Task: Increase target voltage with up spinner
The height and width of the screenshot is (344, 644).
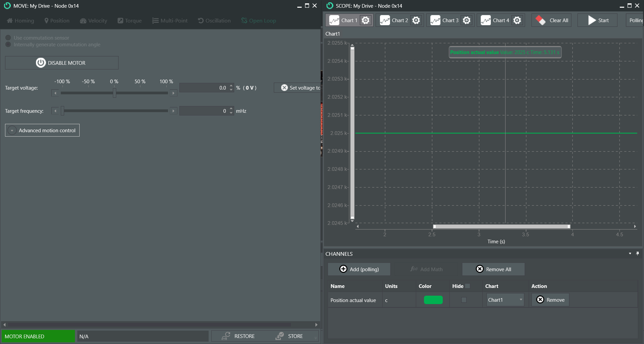Action: point(231,86)
